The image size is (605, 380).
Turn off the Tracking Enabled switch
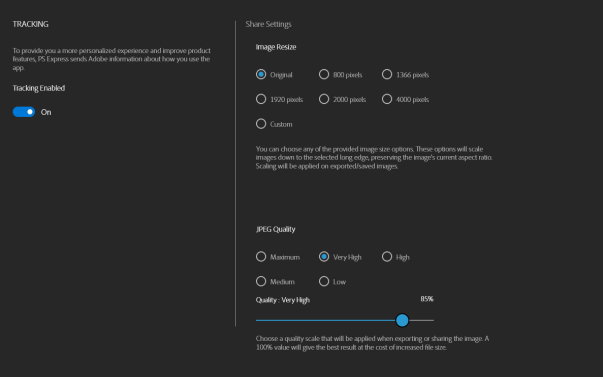(x=24, y=112)
